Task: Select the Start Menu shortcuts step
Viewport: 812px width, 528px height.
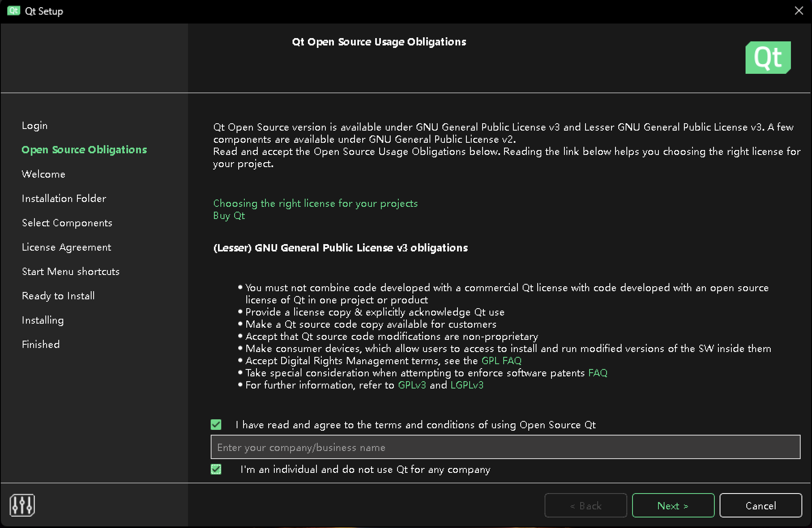Action: [71, 271]
